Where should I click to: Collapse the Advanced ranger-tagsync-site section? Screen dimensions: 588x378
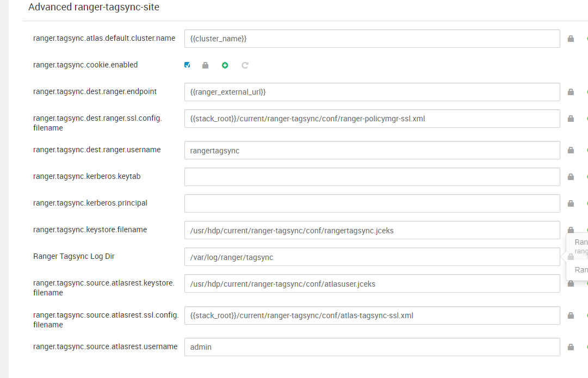tap(94, 7)
